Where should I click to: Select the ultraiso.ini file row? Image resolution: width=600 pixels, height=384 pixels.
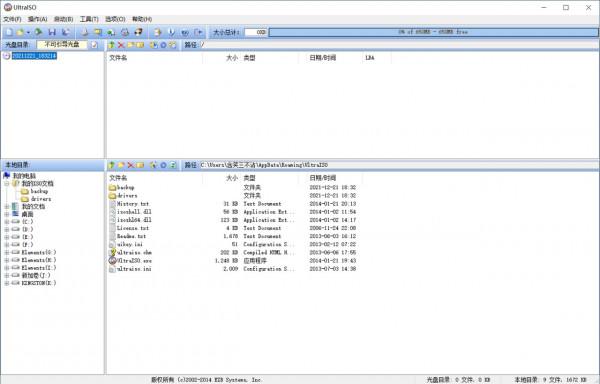[x=233, y=269]
